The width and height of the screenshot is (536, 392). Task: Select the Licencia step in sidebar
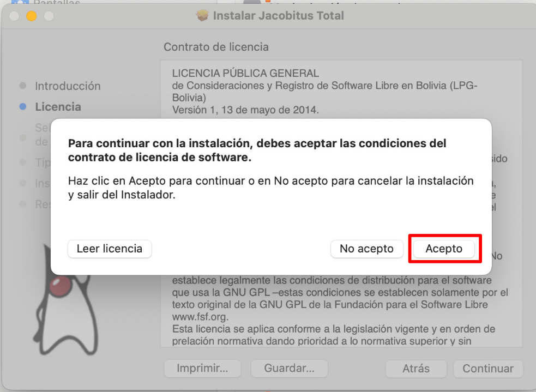tap(58, 107)
